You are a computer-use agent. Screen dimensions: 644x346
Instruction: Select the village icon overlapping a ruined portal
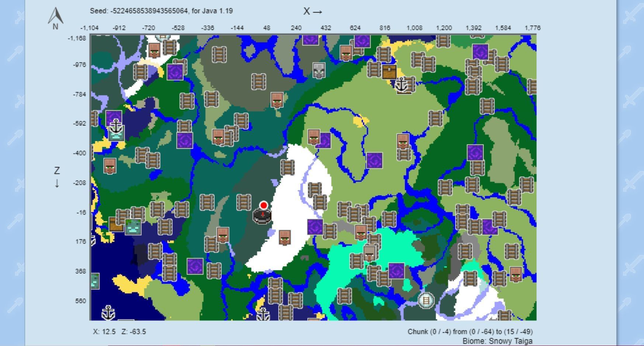click(x=314, y=136)
